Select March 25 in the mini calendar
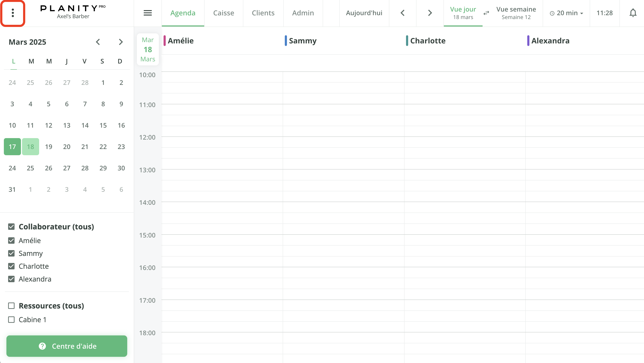 [x=30, y=168]
